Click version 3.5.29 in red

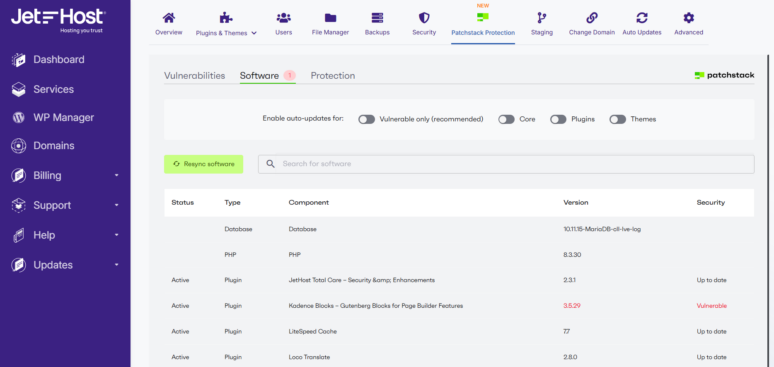click(x=572, y=306)
